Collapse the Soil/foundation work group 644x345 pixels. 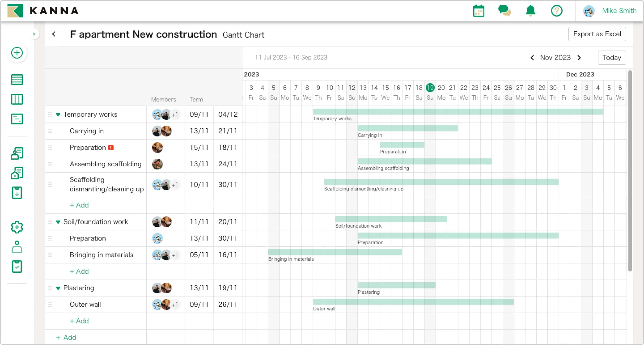coord(58,222)
